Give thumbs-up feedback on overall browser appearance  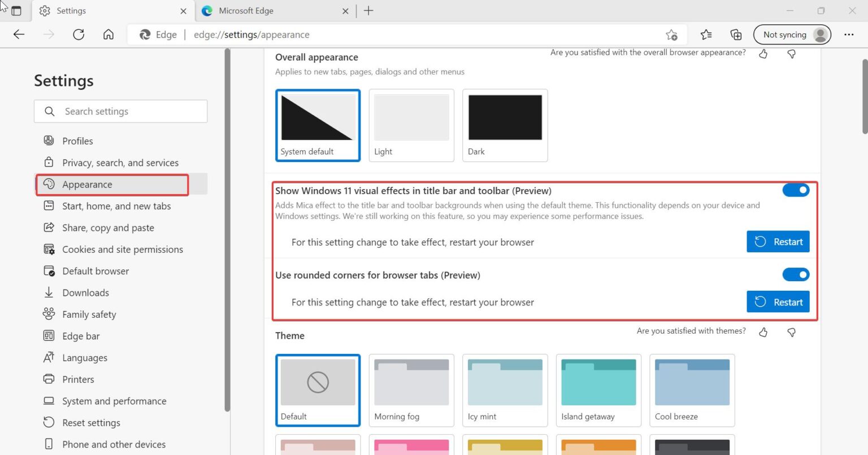(763, 53)
